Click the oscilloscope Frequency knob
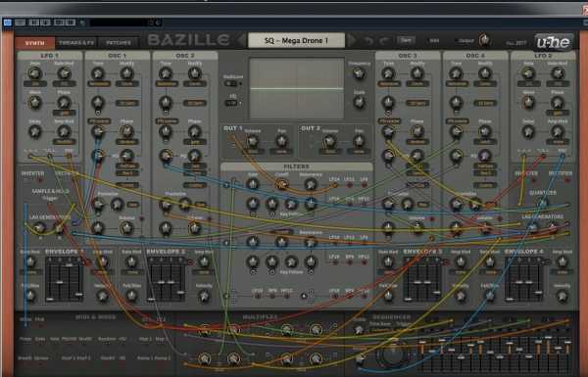The height and width of the screenshot is (377, 588). (359, 73)
